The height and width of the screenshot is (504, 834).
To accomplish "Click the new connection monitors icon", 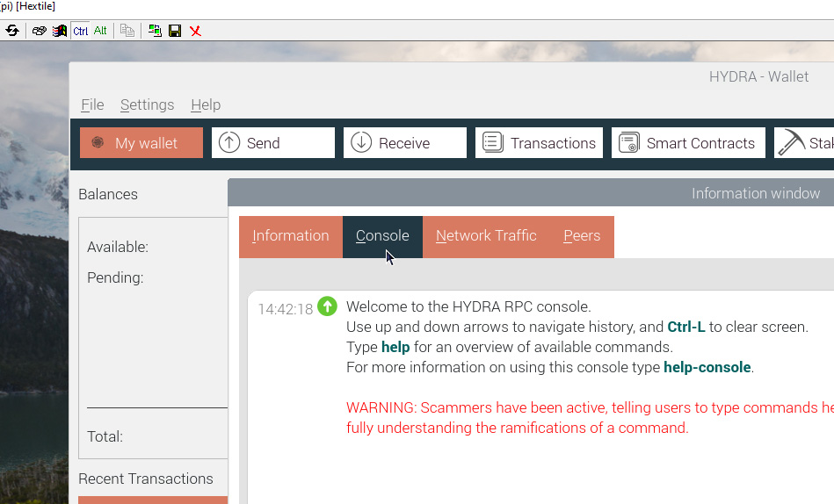I will click(155, 31).
